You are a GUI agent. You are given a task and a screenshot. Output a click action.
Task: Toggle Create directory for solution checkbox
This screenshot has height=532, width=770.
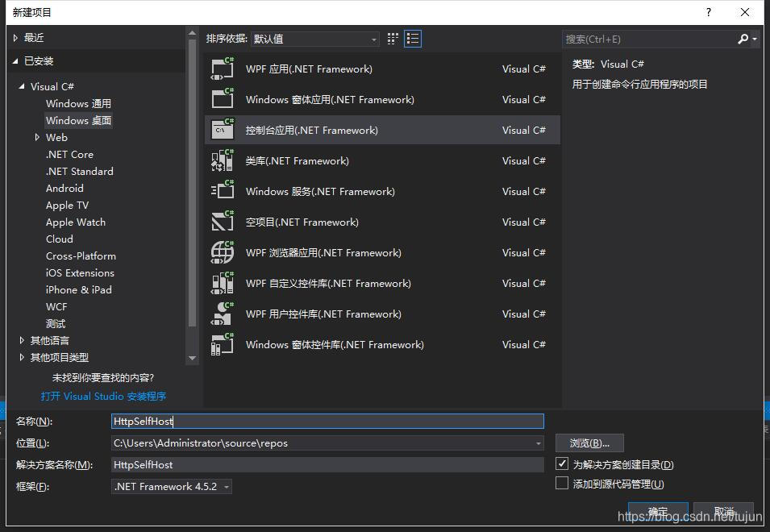[x=562, y=463]
